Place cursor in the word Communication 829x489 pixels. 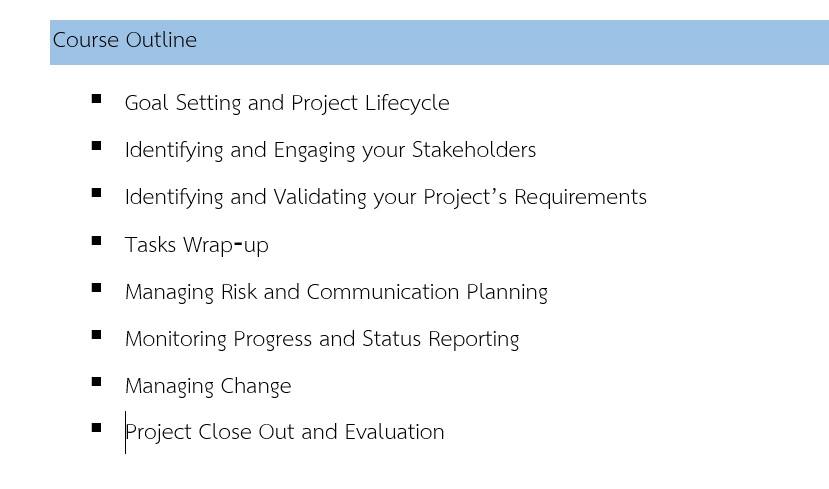point(383,292)
